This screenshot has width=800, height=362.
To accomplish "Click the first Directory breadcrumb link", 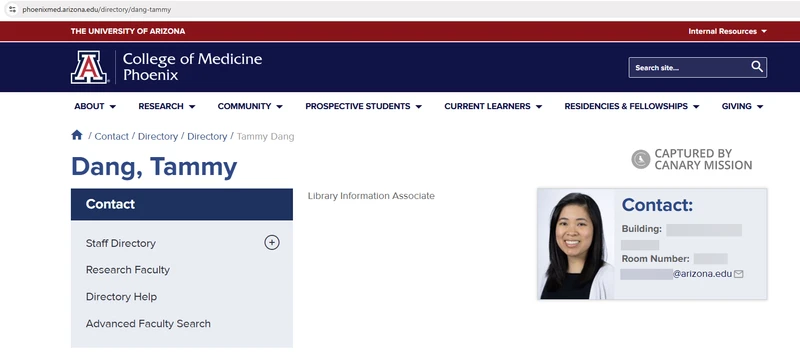I will (x=158, y=136).
